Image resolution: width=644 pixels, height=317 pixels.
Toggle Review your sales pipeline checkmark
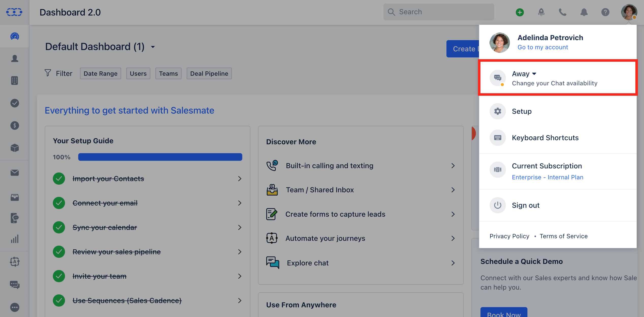[x=59, y=252]
